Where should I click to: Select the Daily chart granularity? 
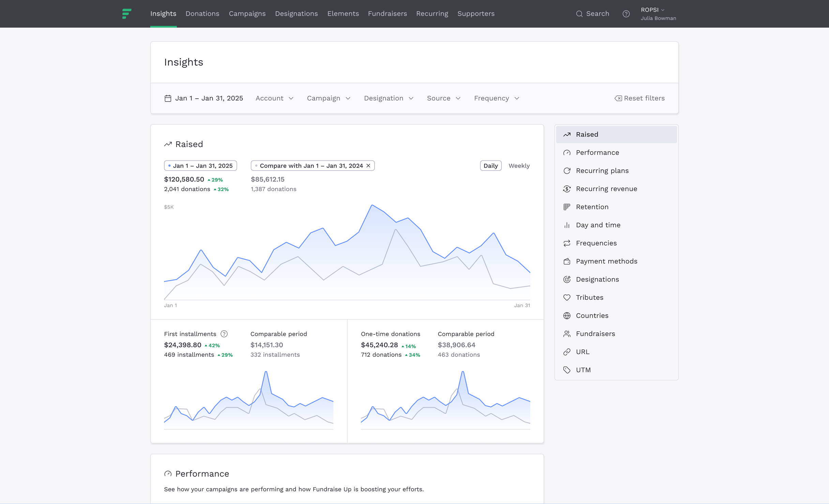coord(491,166)
